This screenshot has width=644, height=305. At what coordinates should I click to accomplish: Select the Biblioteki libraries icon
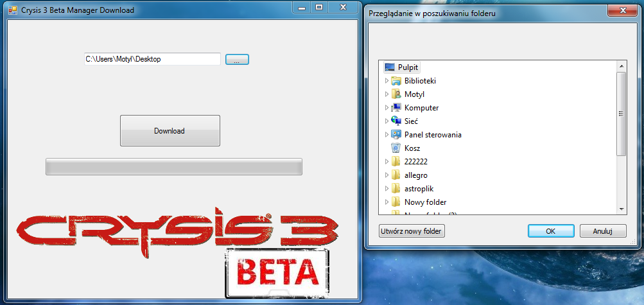(x=396, y=81)
